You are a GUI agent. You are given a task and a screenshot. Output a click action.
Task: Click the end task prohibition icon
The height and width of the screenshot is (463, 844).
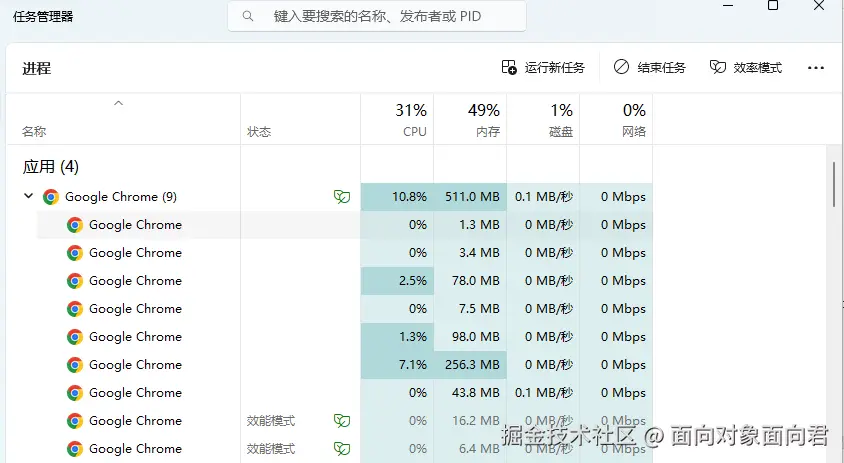pos(621,67)
